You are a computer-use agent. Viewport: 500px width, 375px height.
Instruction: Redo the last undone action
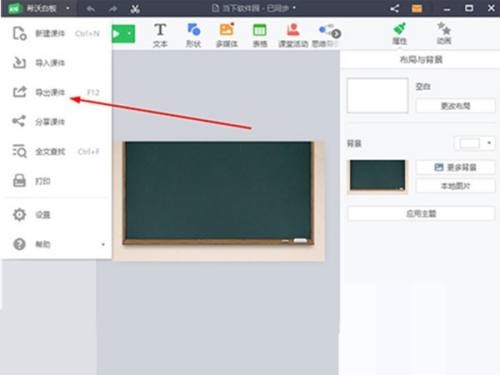click(113, 9)
